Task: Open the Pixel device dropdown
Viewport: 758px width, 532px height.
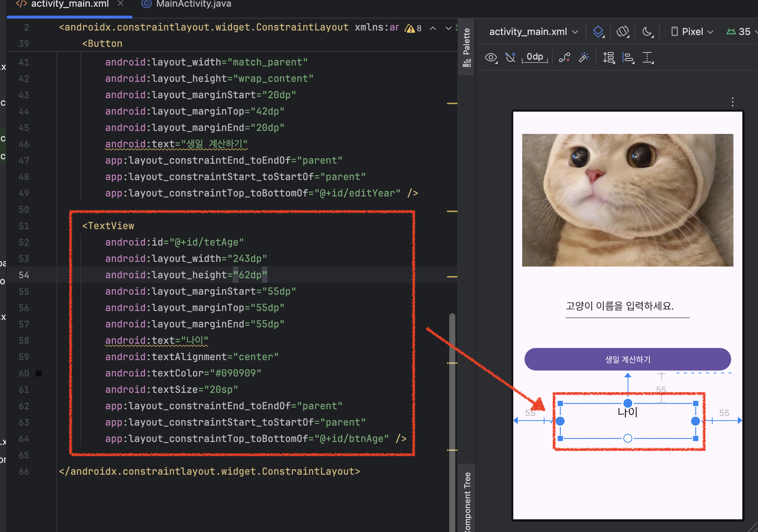Action: coord(692,32)
